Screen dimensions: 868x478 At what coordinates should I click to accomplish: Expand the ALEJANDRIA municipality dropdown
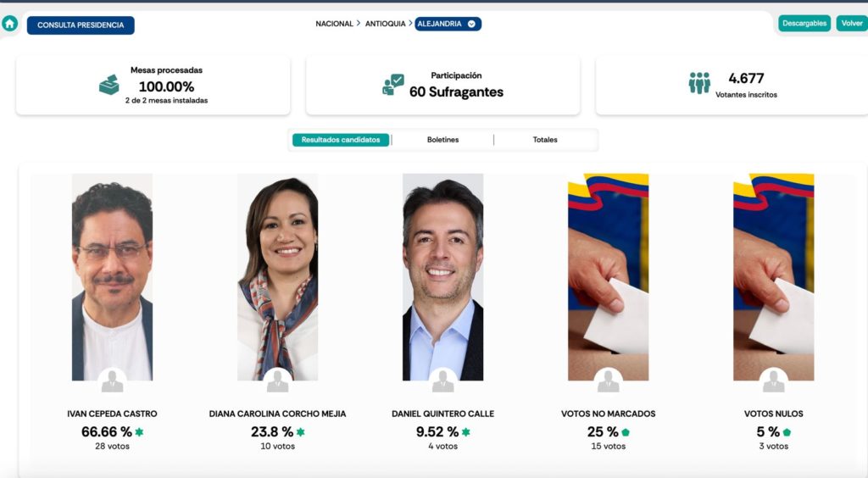tap(448, 24)
